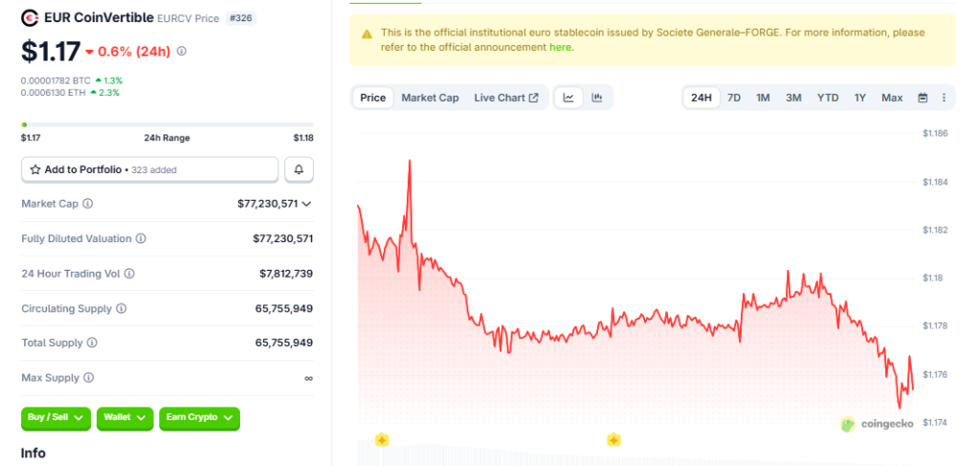The height and width of the screenshot is (466, 980).
Task: Select the 1Y time range
Action: point(860,98)
